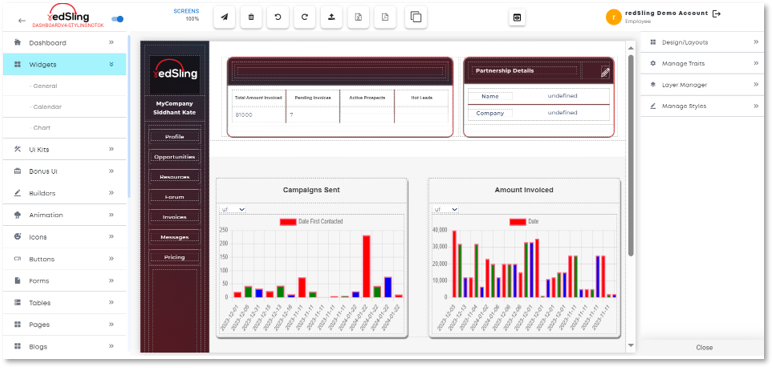The image size is (773, 368).
Task: Expand the Builders section chevron
Action: pyautogui.click(x=111, y=192)
